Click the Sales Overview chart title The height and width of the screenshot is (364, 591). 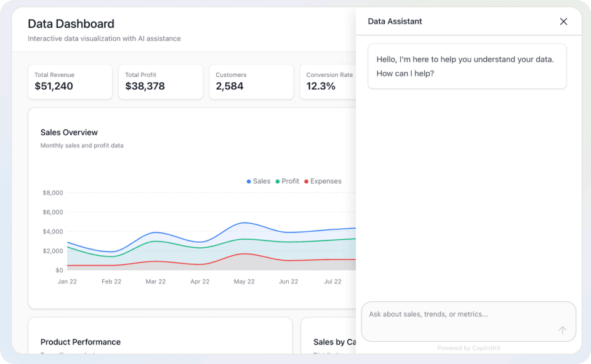[x=69, y=132]
